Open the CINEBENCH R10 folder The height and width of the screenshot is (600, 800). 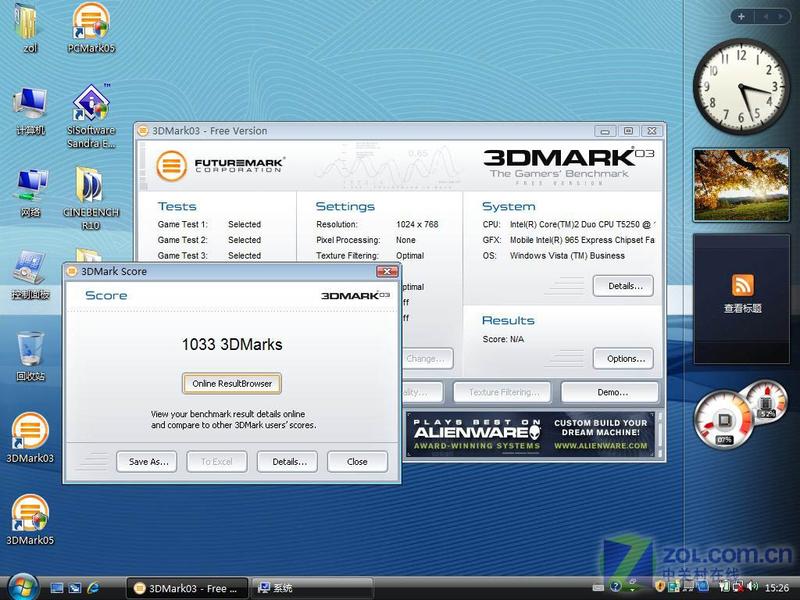(91, 198)
